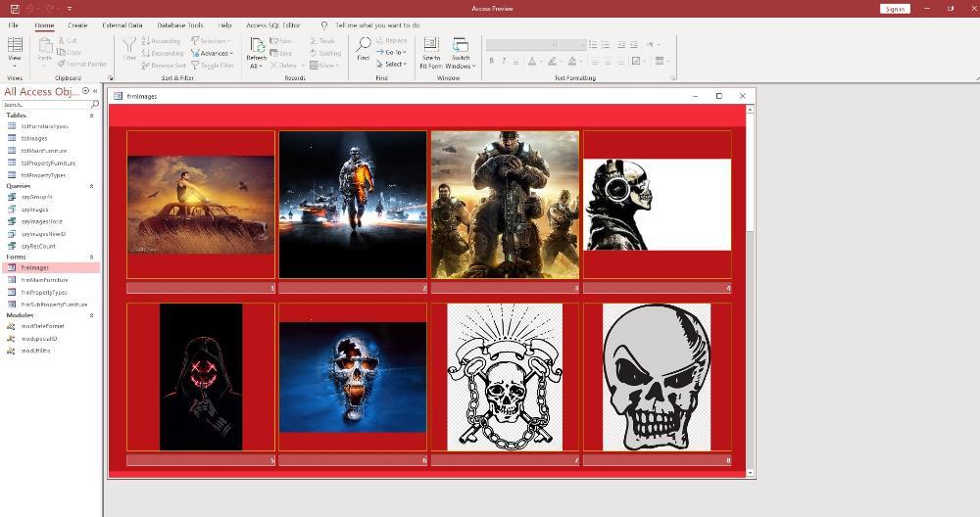The width and height of the screenshot is (980, 517).
Task: Click the hooded neon mask thumbnail
Action: point(201,377)
